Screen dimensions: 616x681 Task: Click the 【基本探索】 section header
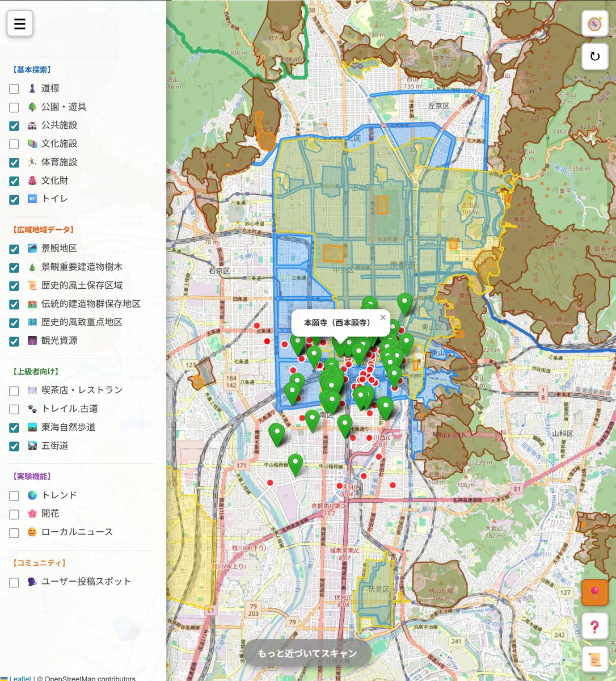click(x=31, y=70)
